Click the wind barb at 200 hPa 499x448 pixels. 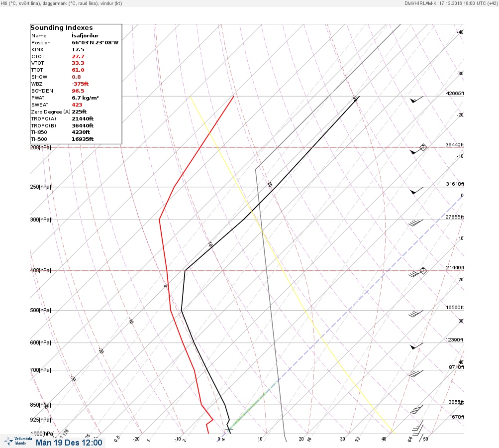416,151
